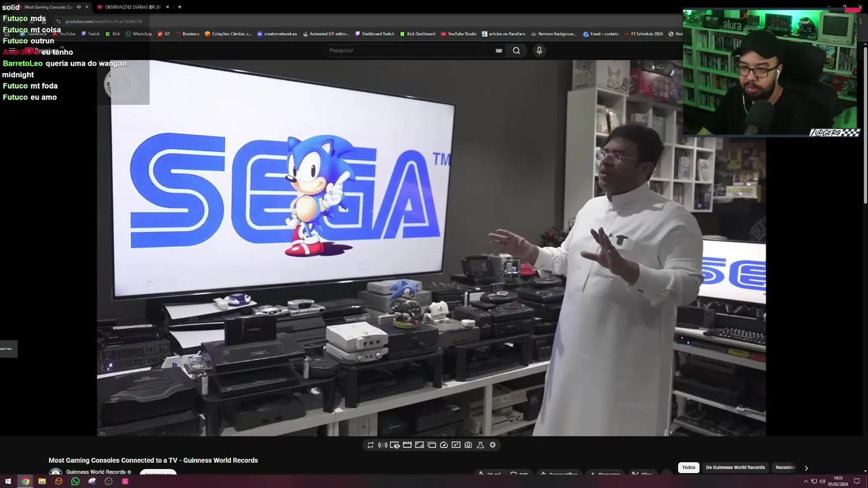Open the creatornetwork.ea bookmark

277,34
